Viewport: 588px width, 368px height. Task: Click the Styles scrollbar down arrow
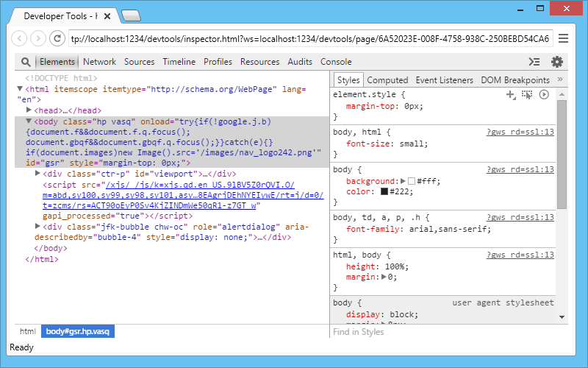click(562, 317)
